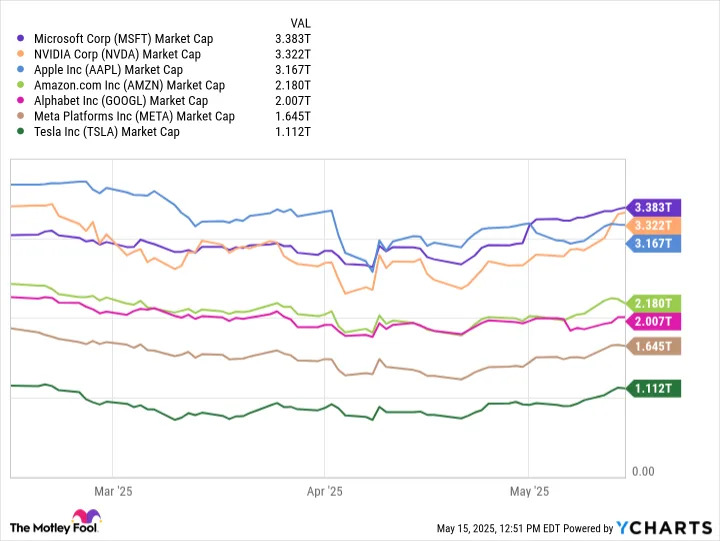Click The Motley Fool logo
This screenshot has width=720, height=541.
[55, 522]
